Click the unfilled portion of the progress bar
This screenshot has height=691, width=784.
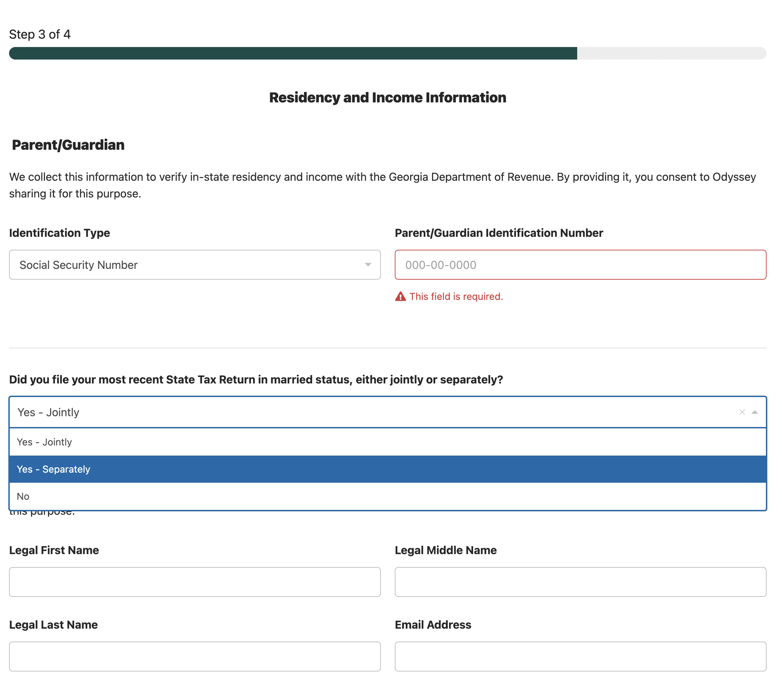[671, 53]
